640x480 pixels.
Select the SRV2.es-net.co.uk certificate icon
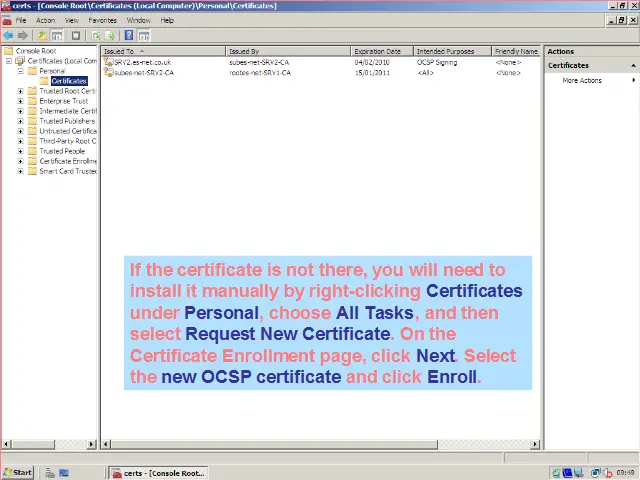click(108, 62)
